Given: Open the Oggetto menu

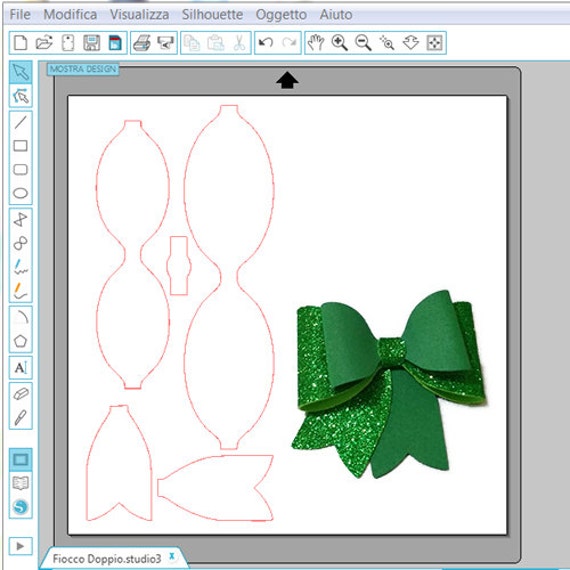Looking at the screenshot, I should [281, 15].
